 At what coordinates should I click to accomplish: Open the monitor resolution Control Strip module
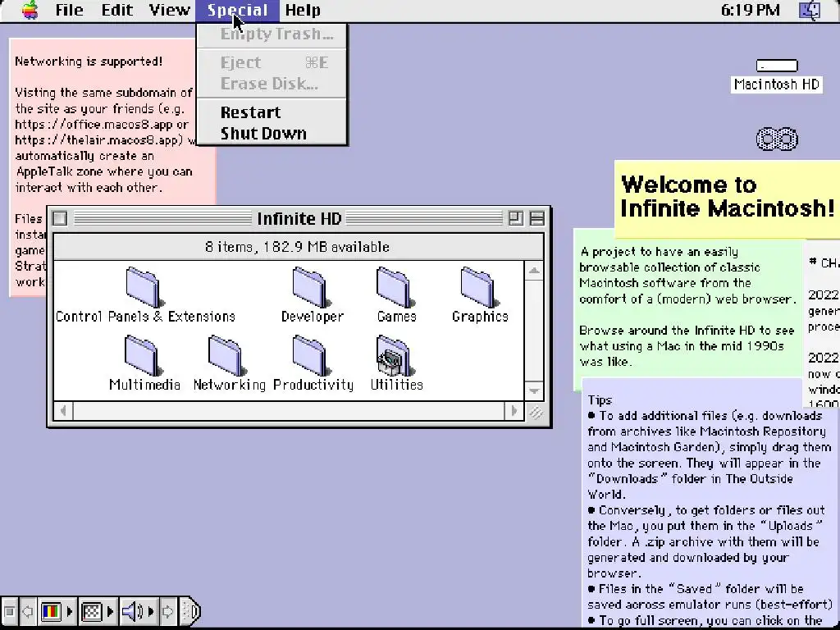tap(92, 611)
